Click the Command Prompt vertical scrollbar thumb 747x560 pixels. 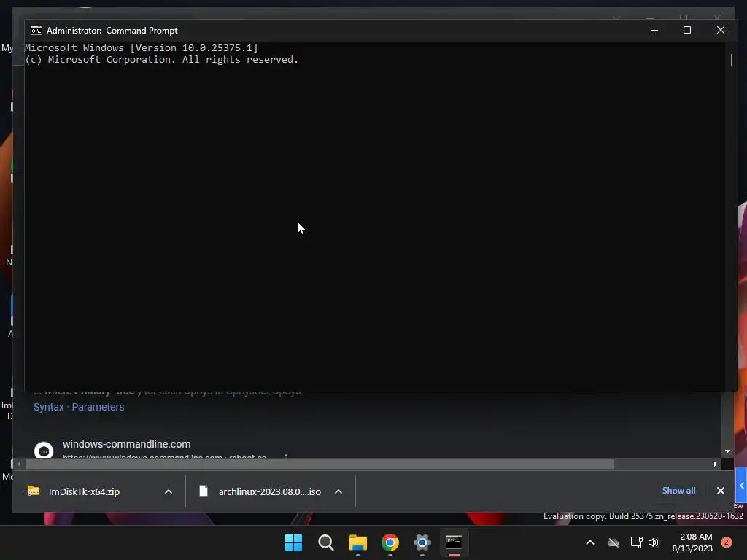pos(732,60)
